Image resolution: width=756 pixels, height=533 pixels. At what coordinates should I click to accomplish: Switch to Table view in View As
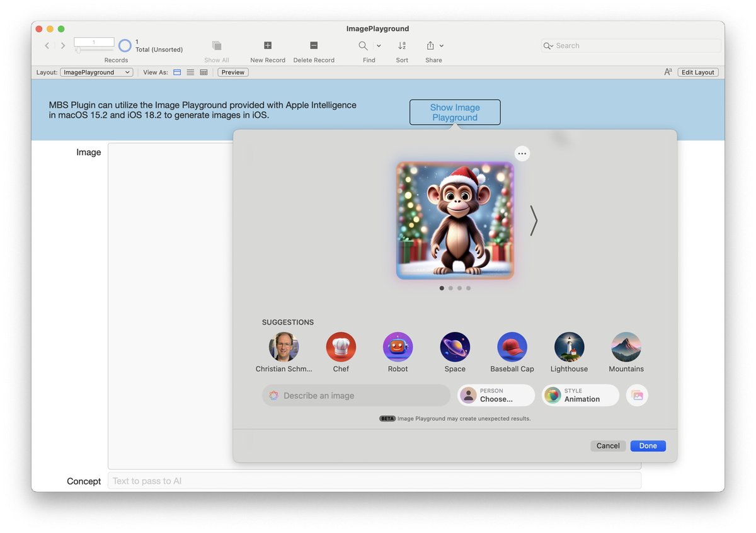[203, 72]
